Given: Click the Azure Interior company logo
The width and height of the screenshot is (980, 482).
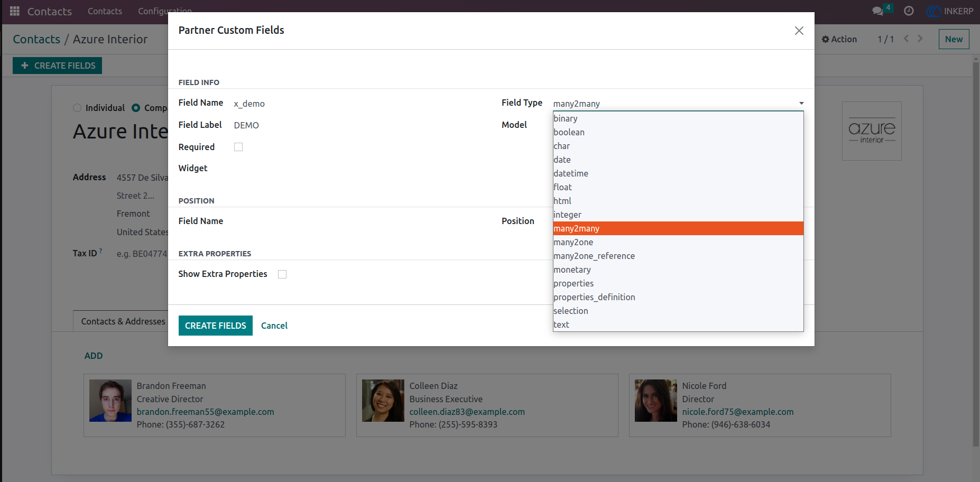Looking at the screenshot, I should point(872,131).
